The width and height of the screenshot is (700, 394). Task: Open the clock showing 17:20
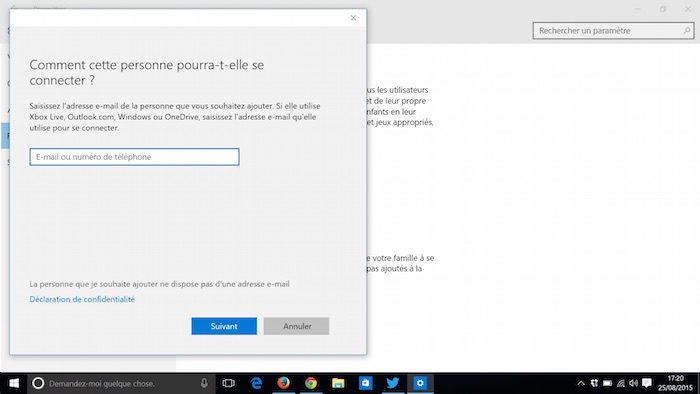(675, 383)
